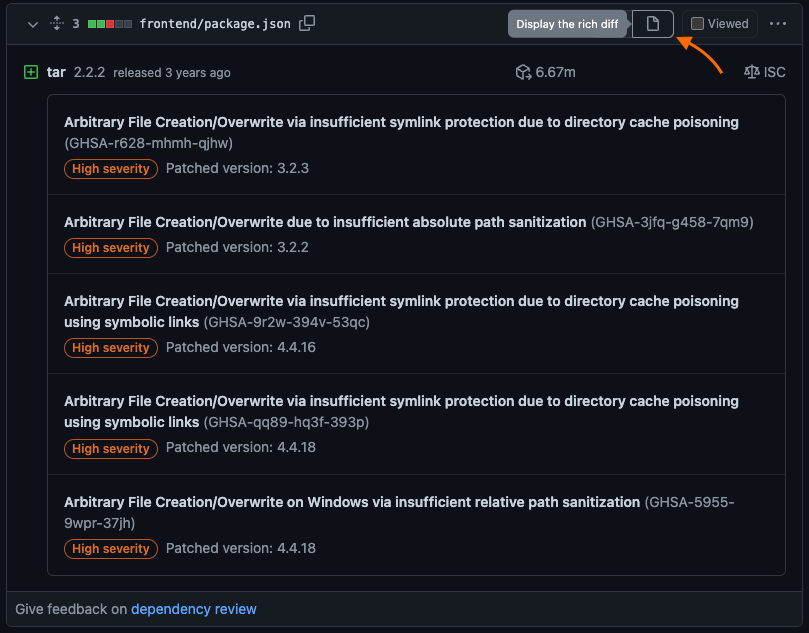Copy the frontend/package.json file path
This screenshot has height=633, width=809.
tap(307, 23)
